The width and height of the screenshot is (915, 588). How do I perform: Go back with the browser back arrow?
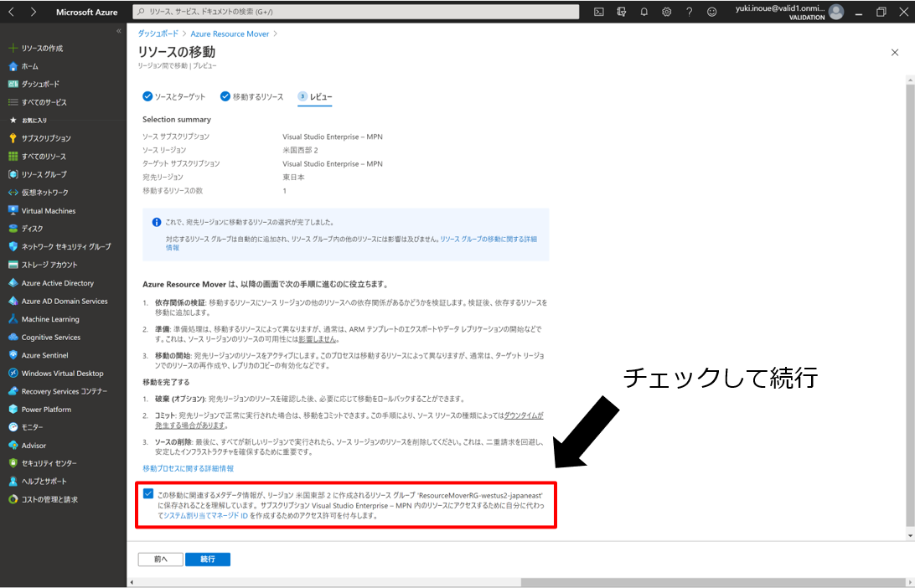click(11, 12)
